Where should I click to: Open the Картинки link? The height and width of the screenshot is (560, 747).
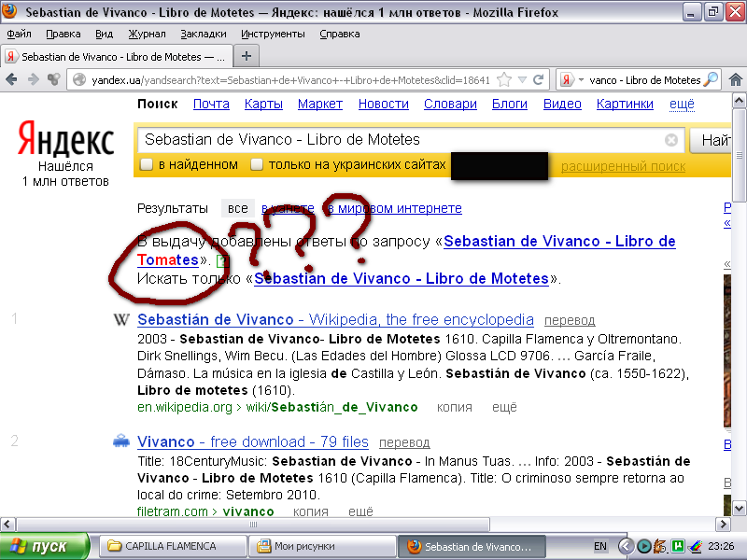pos(625,104)
